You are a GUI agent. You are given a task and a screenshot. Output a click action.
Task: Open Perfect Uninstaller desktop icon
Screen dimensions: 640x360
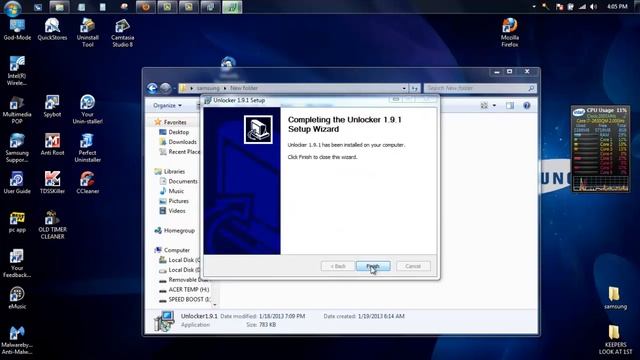point(87,148)
